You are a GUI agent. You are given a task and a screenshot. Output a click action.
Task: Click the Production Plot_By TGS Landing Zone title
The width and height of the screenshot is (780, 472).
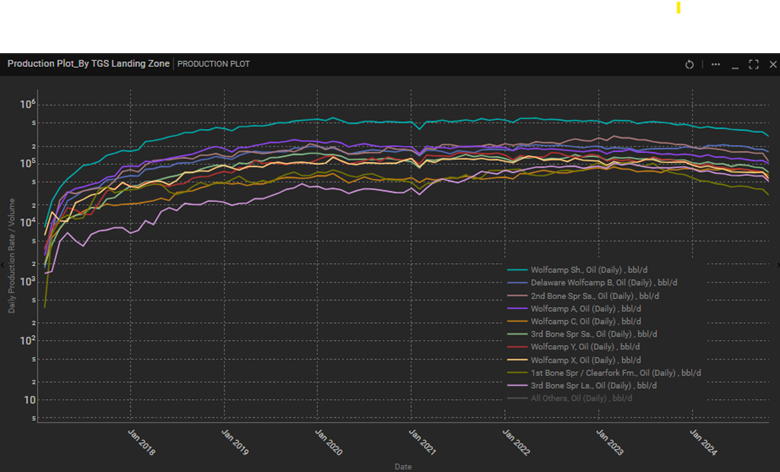pyautogui.click(x=88, y=64)
